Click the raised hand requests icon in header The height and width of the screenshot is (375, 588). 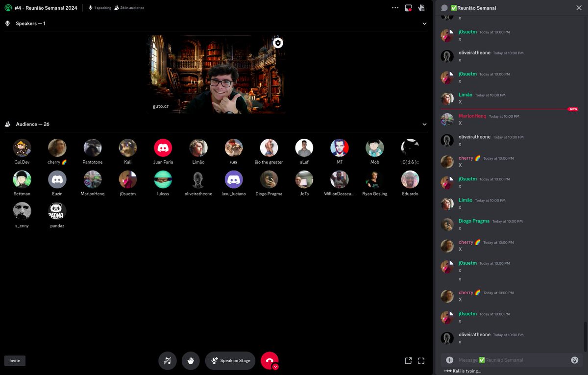tap(421, 8)
